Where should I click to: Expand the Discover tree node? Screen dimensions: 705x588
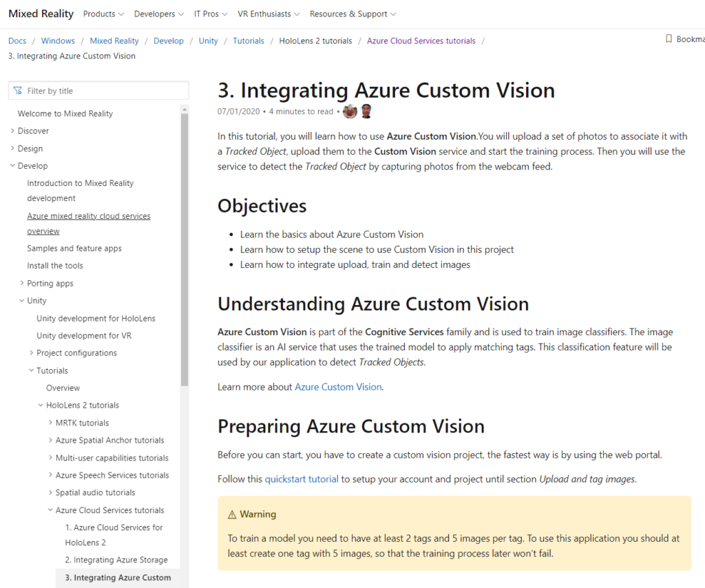[12, 131]
